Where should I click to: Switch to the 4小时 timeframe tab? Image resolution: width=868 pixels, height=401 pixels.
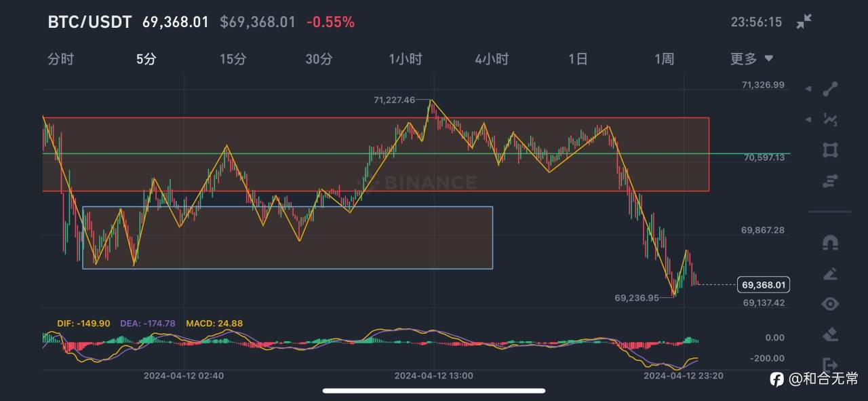(492, 59)
